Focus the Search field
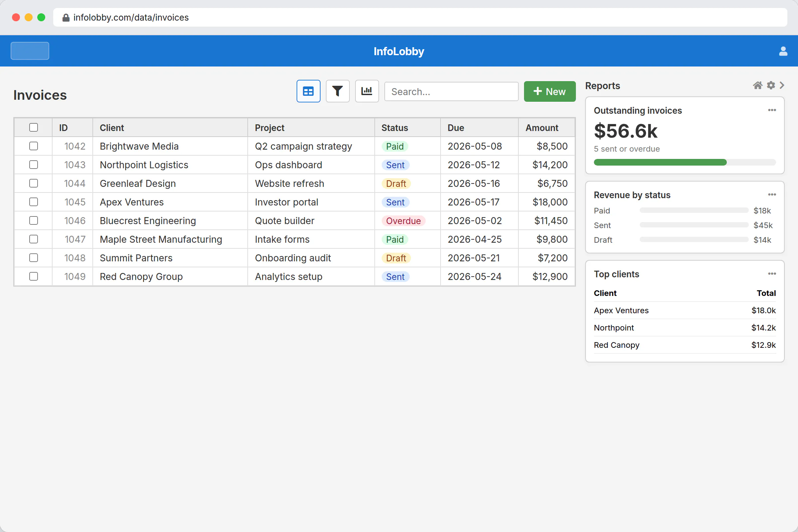Screen dimensions: 798x532 [451, 91]
